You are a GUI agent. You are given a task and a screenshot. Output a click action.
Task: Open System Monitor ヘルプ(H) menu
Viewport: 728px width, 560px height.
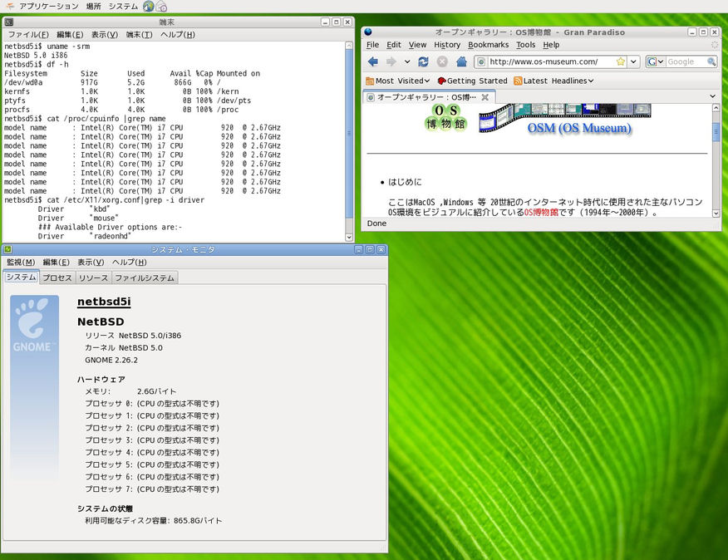[129, 262]
